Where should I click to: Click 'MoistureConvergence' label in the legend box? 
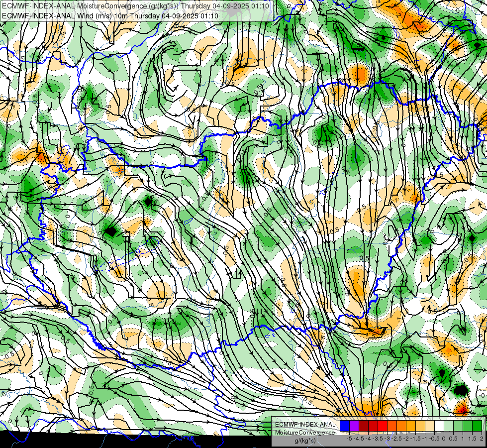coord(305,433)
